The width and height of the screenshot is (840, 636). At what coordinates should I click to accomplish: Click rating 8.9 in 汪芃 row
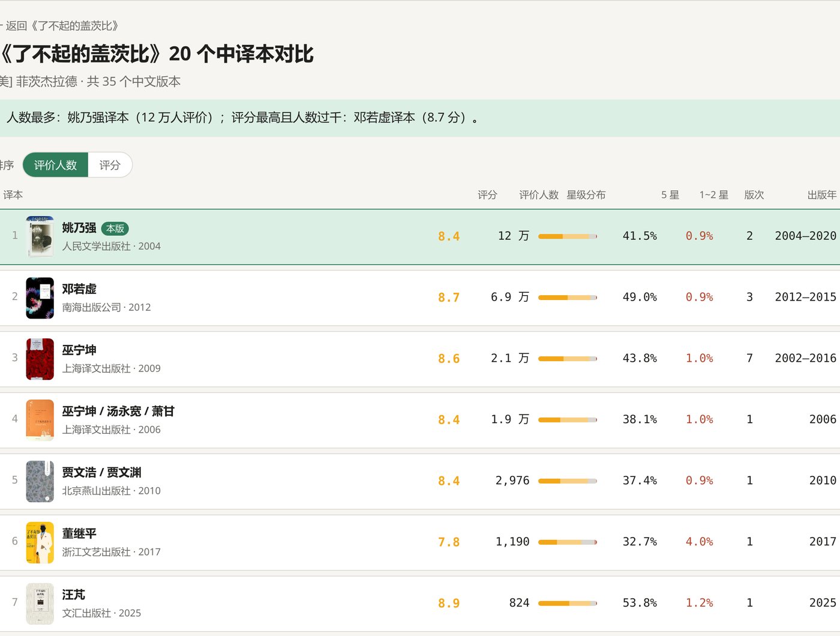click(449, 604)
